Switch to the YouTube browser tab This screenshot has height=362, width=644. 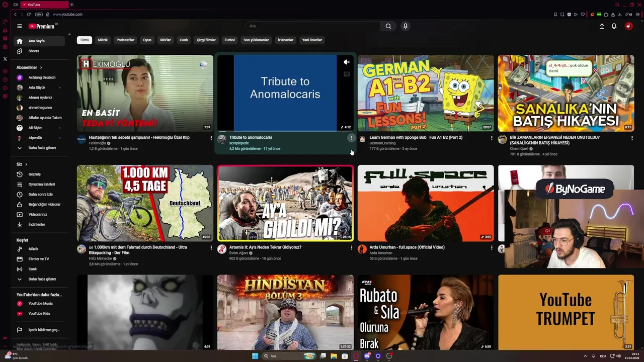click(x=44, y=5)
